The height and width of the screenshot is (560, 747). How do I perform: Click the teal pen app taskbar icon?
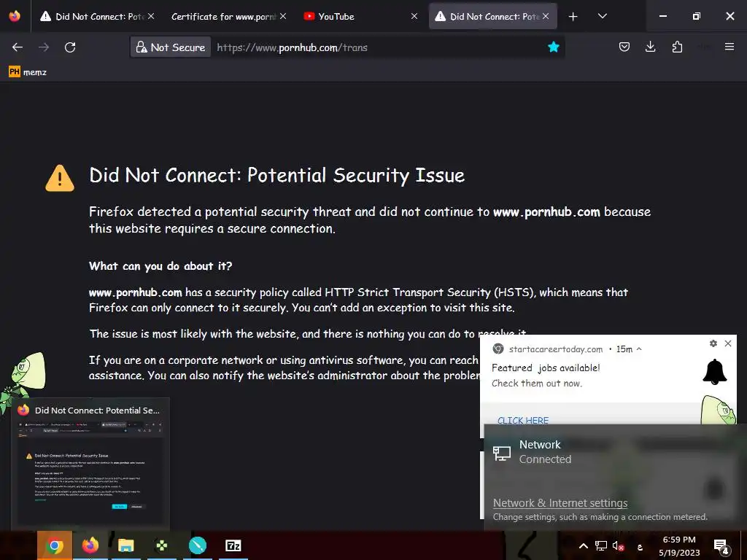coord(197,545)
